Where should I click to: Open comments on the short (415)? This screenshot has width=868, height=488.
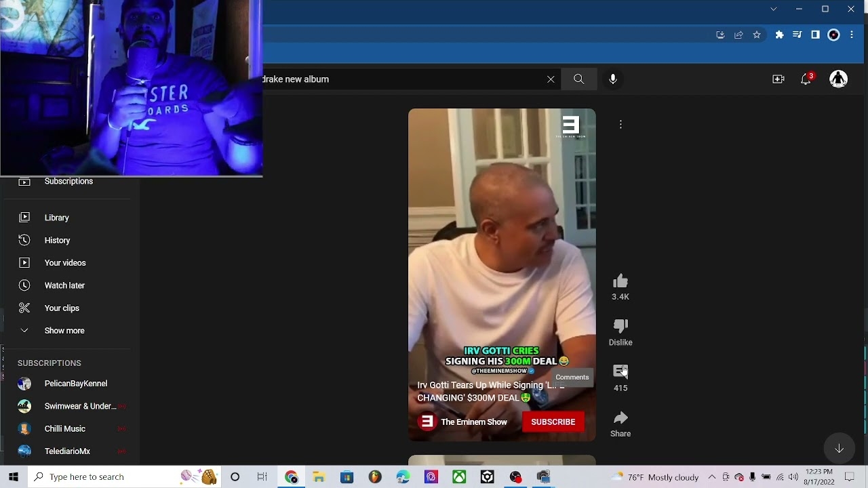point(620,371)
